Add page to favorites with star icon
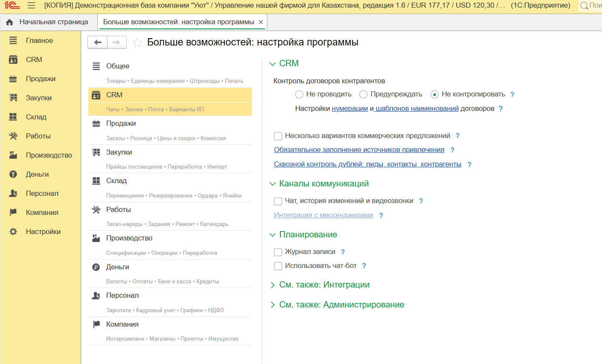The width and height of the screenshot is (602, 364). (137, 42)
